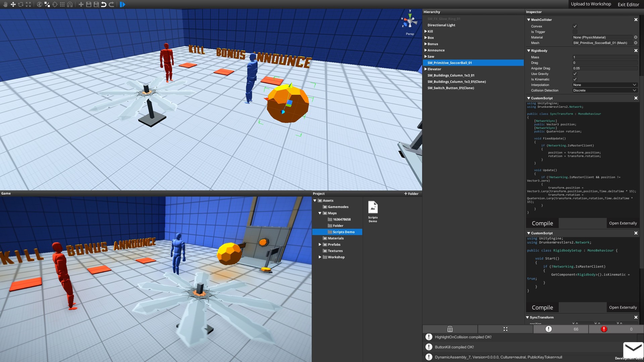Expand the Saw hierarchy item
Viewport: 644px width, 362px height.
click(425, 56)
